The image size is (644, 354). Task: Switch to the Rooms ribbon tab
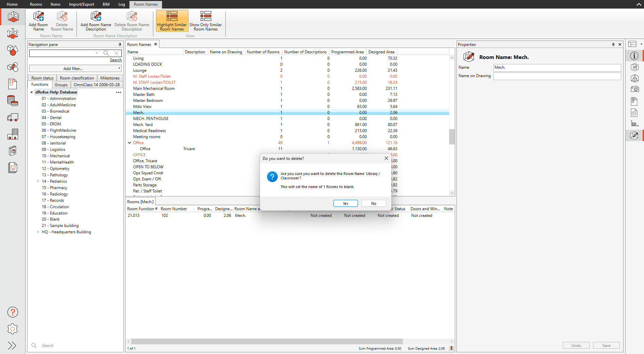36,4
